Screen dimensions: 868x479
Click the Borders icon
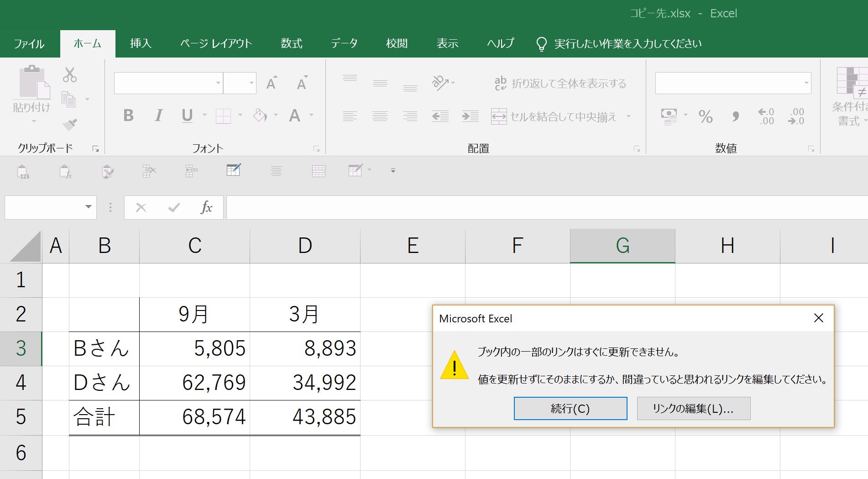click(223, 116)
